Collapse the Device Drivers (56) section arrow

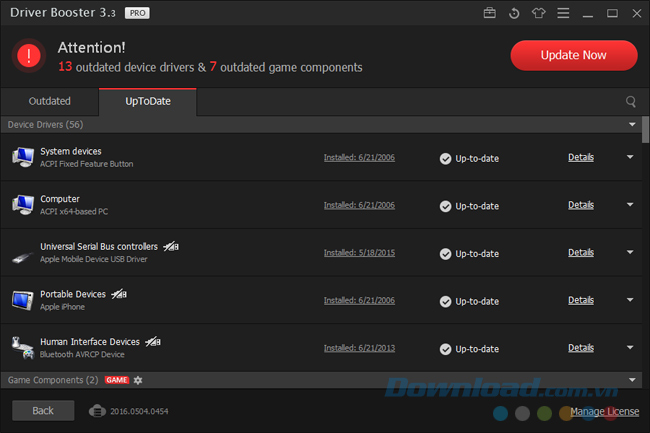point(632,124)
